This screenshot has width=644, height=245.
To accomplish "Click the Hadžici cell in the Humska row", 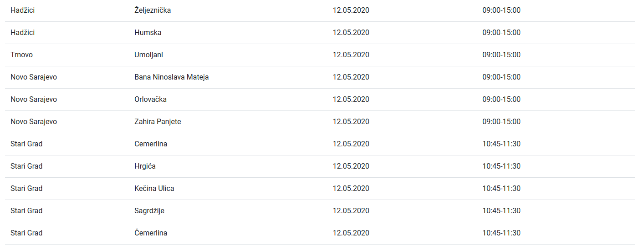I will pos(22,32).
